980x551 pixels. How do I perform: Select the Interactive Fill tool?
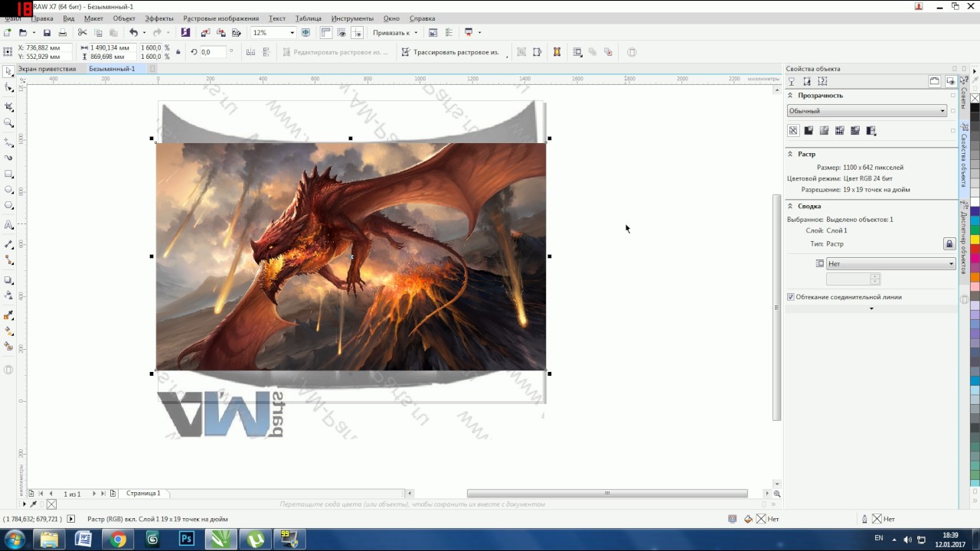click(x=9, y=331)
